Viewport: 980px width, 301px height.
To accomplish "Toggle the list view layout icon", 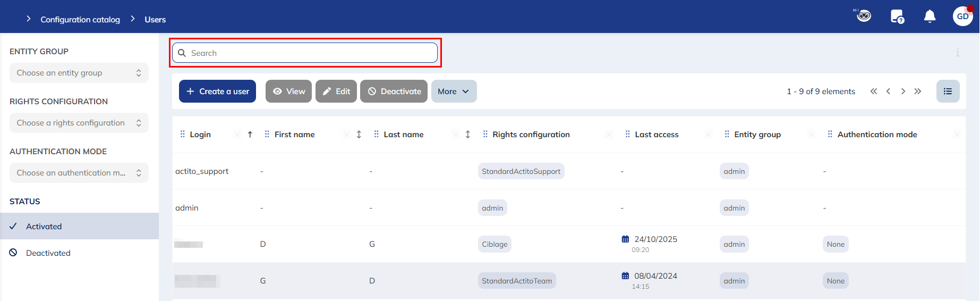I will [948, 91].
